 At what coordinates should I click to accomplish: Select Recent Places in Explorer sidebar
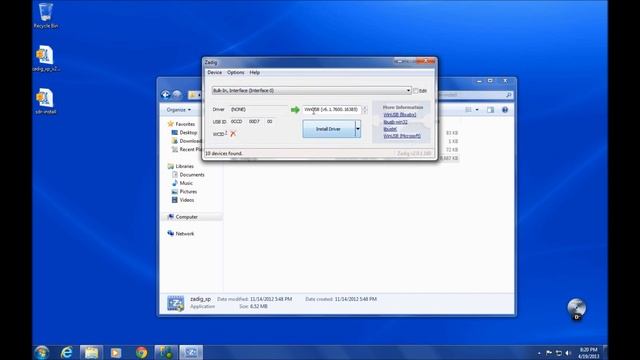pyautogui.click(x=187, y=149)
